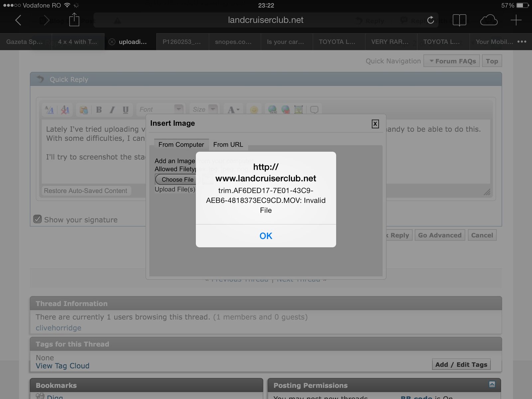The height and width of the screenshot is (399, 532).
Task: Open the smiley face emoticon picker
Action: [254, 110]
